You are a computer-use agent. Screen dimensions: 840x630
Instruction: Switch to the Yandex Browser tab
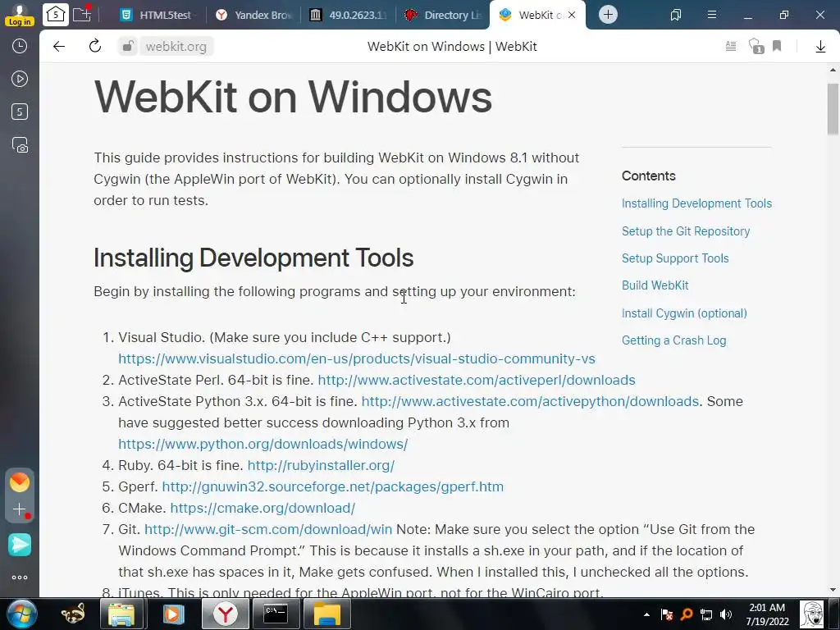coord(254,15)
